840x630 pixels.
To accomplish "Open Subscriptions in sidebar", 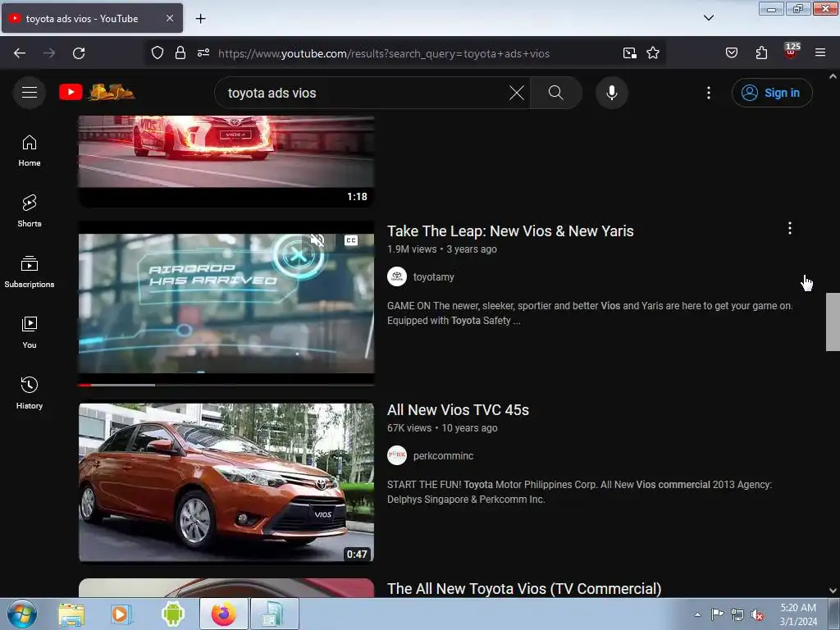I will (30, 272).
